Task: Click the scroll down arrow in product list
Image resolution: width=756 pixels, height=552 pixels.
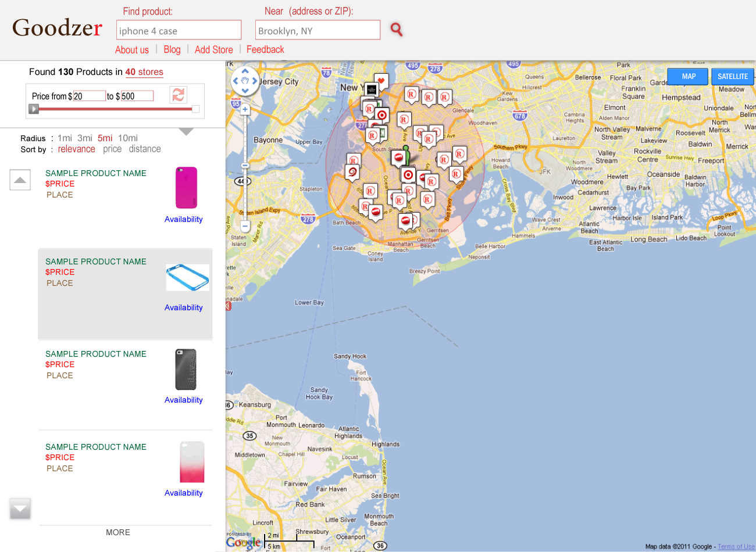Action: click(x=20, y=508)
